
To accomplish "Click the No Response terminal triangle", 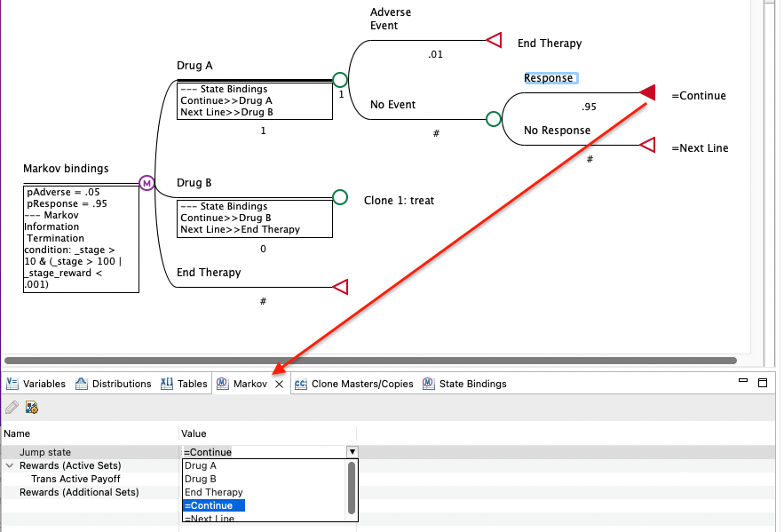I will [647, 145].
